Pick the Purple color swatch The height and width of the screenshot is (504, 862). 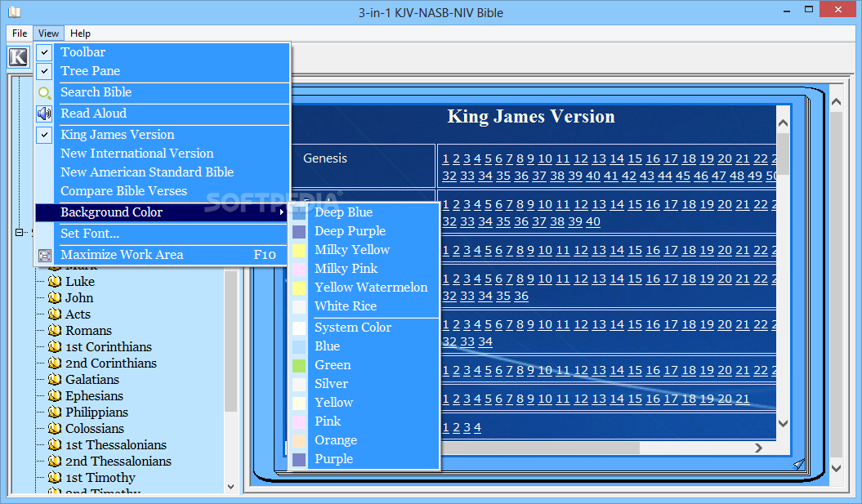tap(299, 459)
